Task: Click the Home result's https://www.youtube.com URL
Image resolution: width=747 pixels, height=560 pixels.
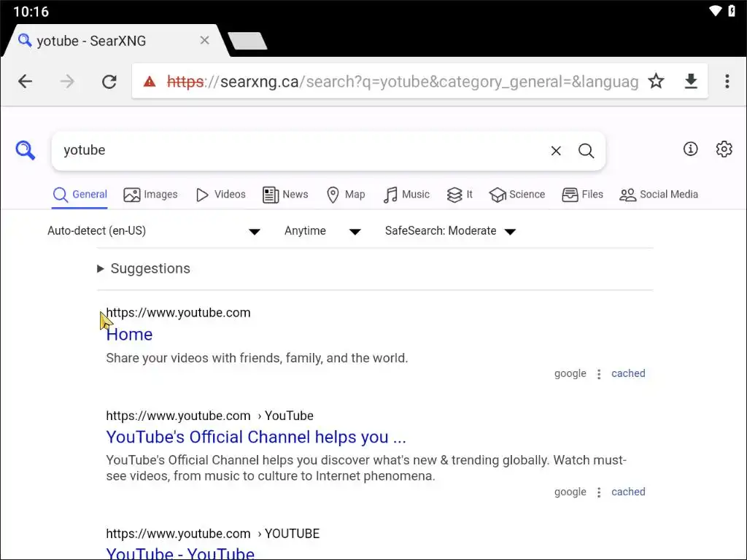Action: point(178,313)
